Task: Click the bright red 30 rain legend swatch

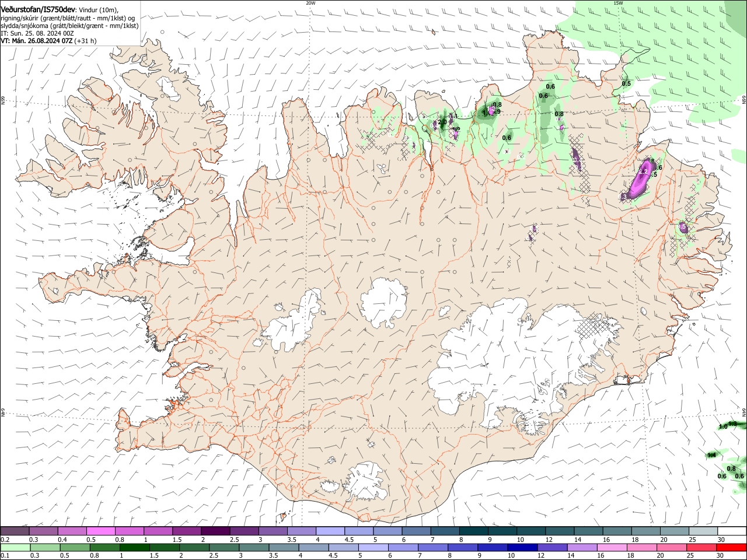Action: [732, 548]
